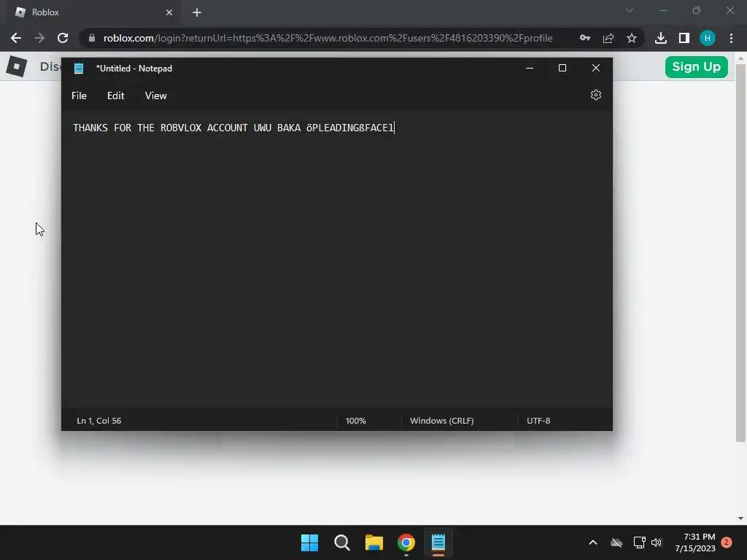The image size is (747, 560).
Task: Show hidden system tray icons
Action: click(x=593, y=542)
